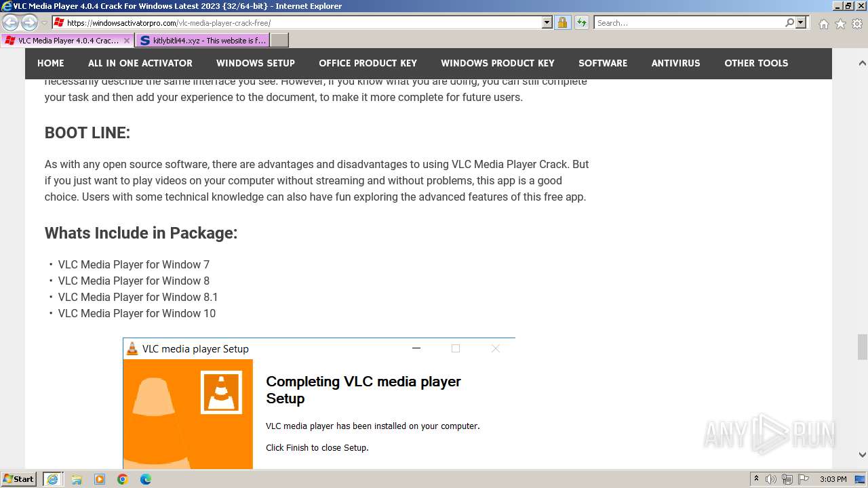This screenshot has height=488, width=868.
Task: Go back with the browser Back arrow
Action: pyautogui.click(x=11, y=23)
